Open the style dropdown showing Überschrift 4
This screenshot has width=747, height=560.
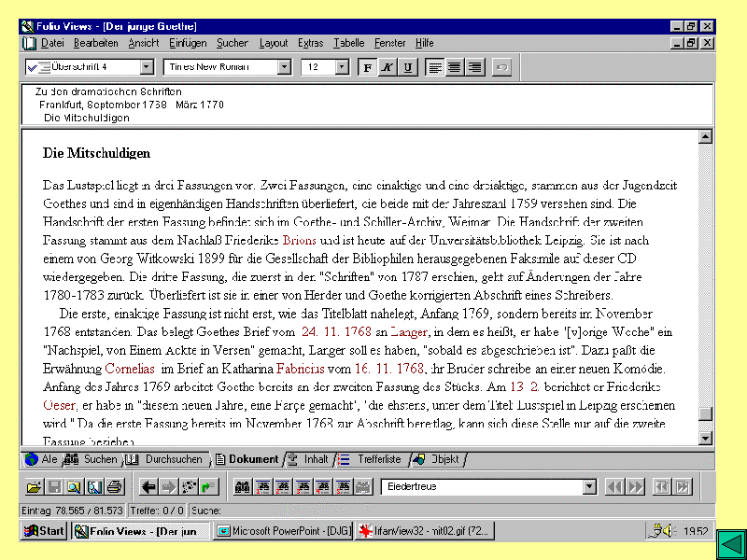coord(147,67)
